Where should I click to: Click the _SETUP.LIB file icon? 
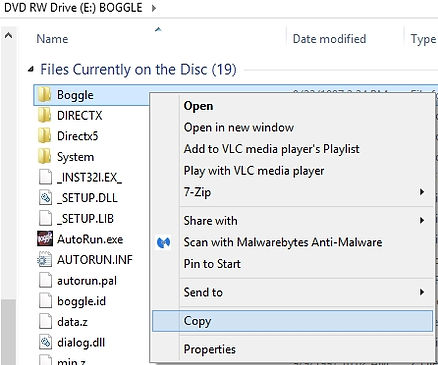click(x=45, y=219)
